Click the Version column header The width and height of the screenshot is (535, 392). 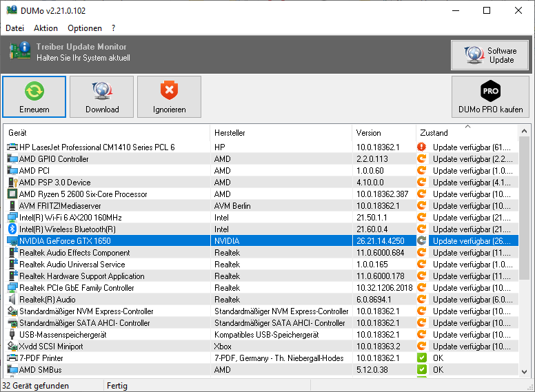(383, 132)
